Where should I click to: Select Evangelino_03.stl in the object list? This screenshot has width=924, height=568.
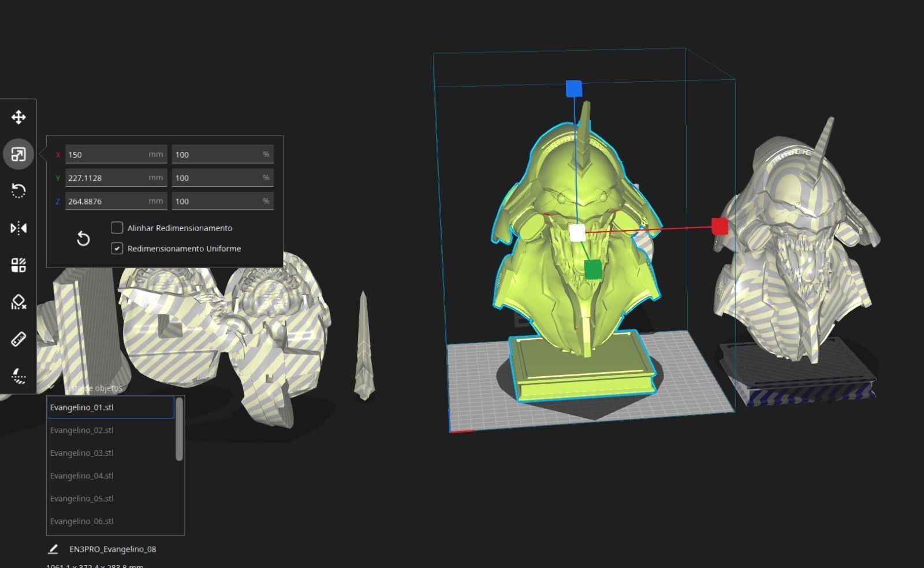coord(110,453)
